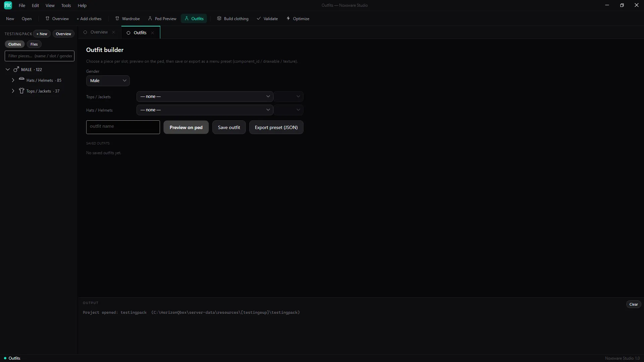Screen dimensions: 644x362
Task: Open the Tops / Jackets piece dropdown
Action: coord(205,97)
